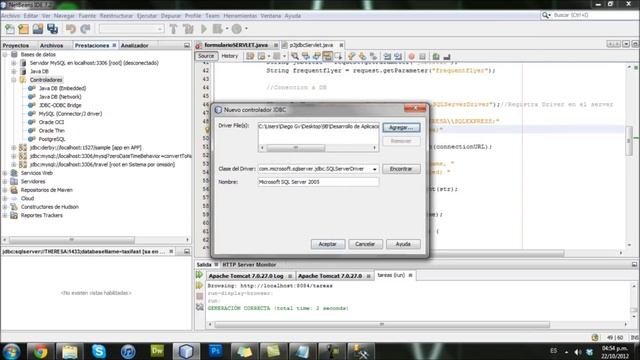Open the Herramientas menu
This screenshot has height=360, width=640.
(240, 16)
